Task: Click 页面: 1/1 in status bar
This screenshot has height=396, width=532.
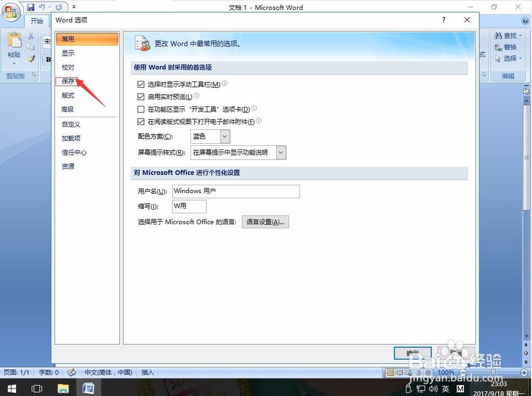Action: (16, 373)
